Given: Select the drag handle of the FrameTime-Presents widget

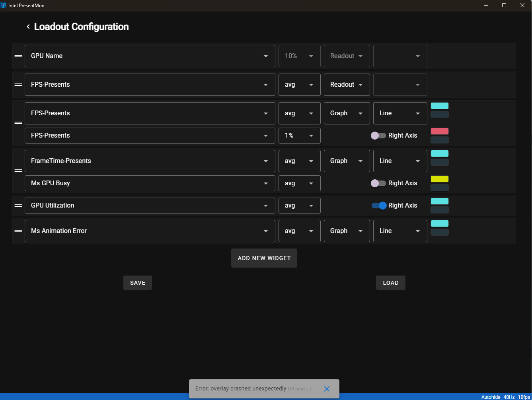Looking at the screenshot, I should (18, 171).
